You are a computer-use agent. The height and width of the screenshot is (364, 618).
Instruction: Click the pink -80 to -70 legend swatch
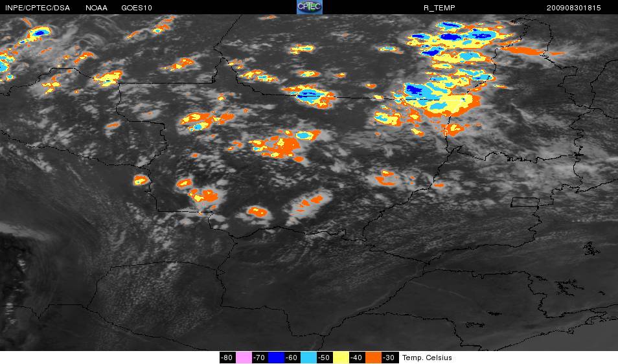click(244, 358)
